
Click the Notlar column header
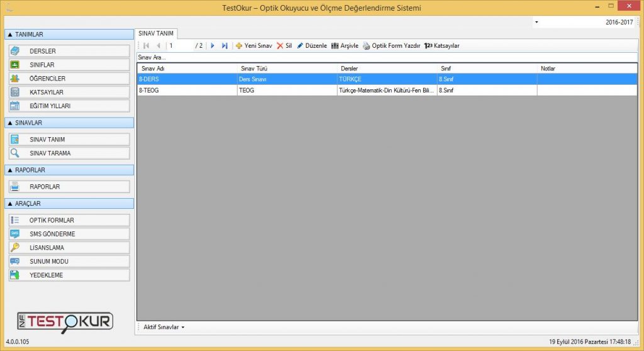click(x=587, y=68)
